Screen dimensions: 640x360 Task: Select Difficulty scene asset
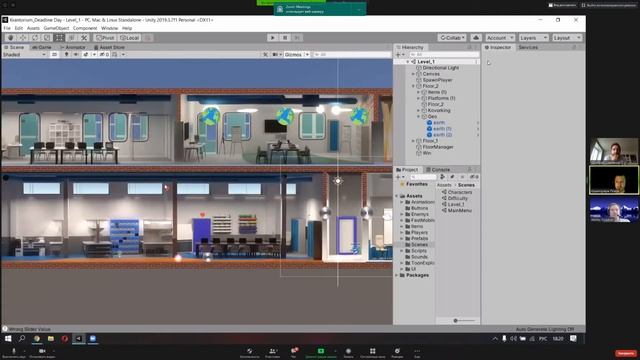coord(458,198)
